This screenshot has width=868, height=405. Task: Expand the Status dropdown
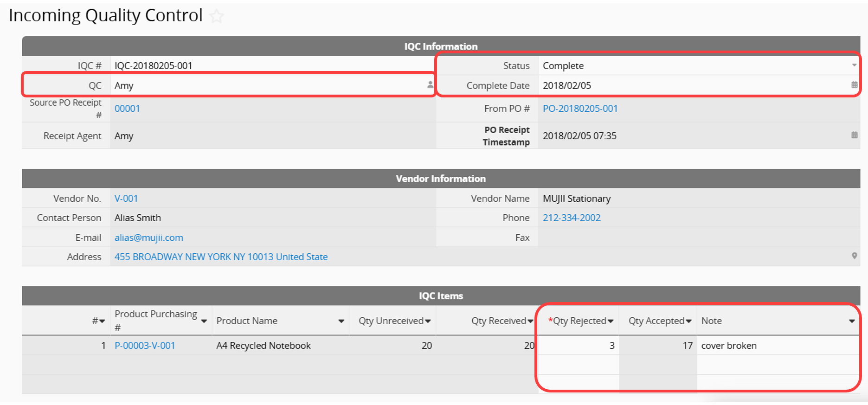854,65
